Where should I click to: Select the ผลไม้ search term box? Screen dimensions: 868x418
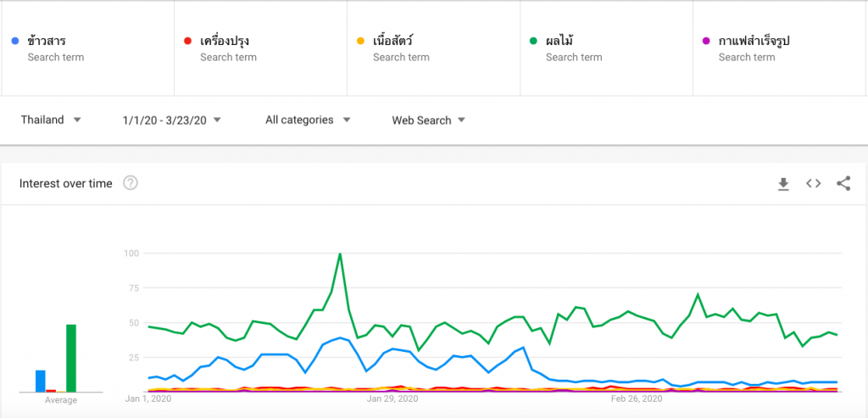pyautogui.click(x=606, y=48)
